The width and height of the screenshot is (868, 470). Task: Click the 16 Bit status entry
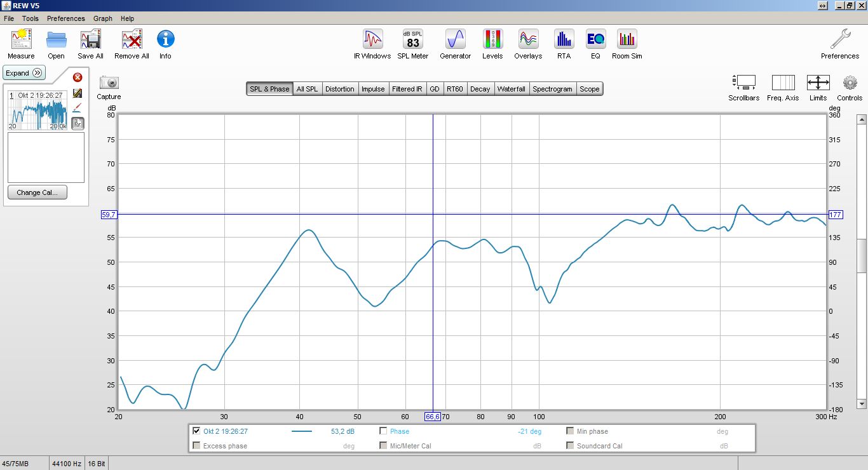click(x=97, y=464)
